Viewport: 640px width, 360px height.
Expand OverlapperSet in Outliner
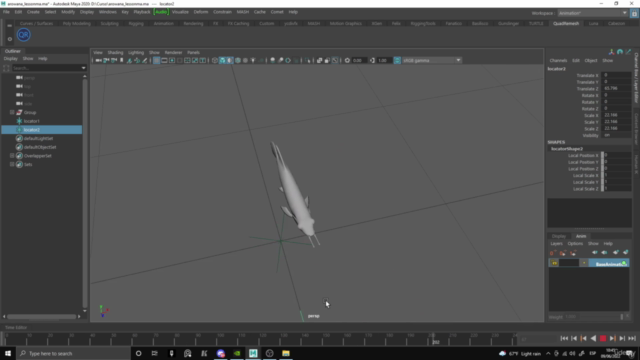click(12, 156)
